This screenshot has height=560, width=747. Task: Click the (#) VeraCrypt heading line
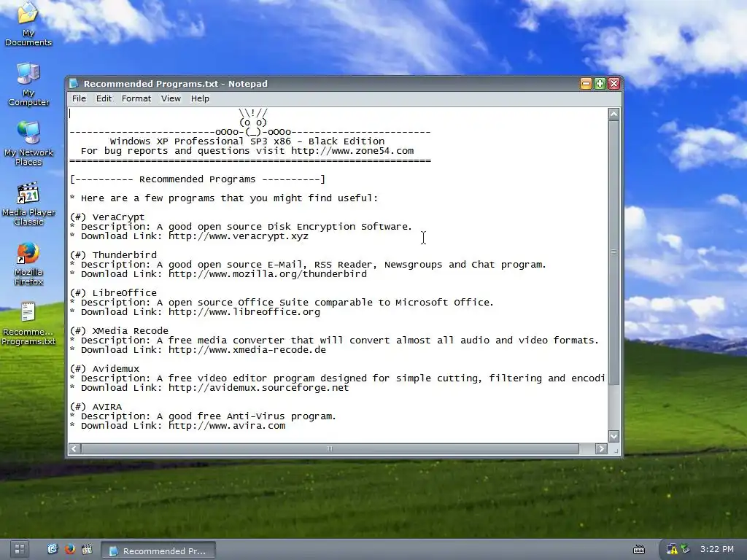coord(107,217)
